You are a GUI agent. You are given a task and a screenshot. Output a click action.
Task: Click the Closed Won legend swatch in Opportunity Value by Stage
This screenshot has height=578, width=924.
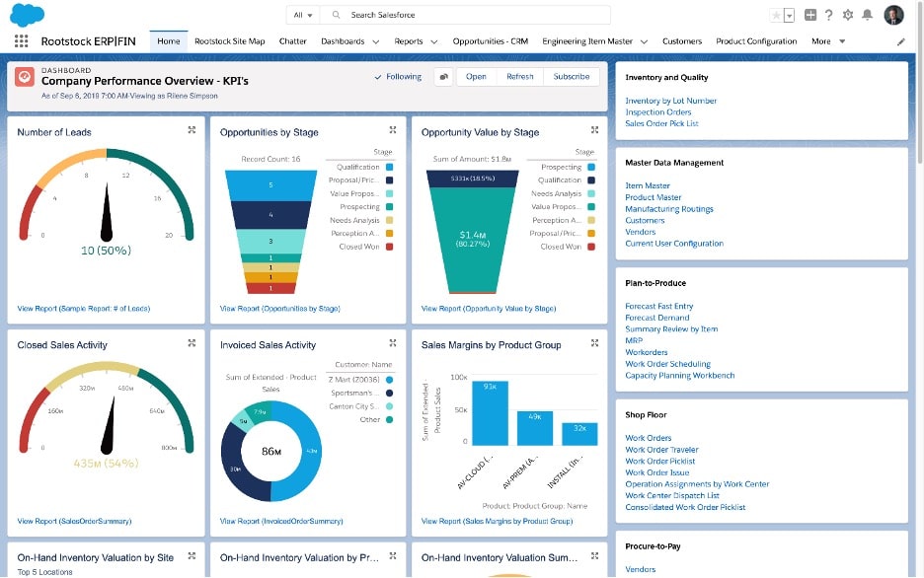[x=591, y=247]
